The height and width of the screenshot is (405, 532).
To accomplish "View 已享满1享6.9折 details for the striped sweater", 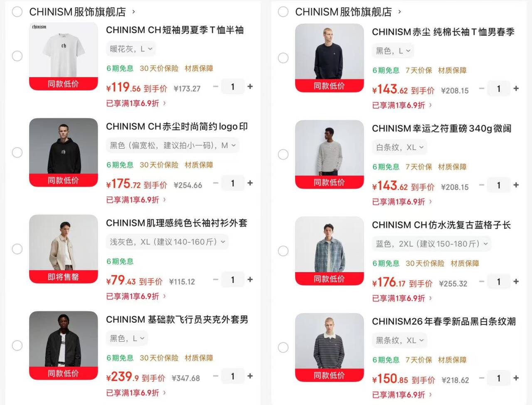I will pos(402,395).
